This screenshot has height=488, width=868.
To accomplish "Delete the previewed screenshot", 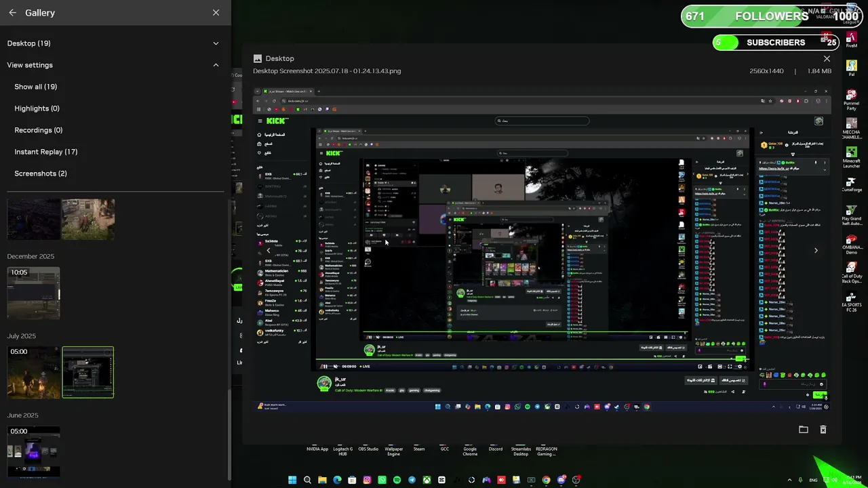I will tap(823, 430).
